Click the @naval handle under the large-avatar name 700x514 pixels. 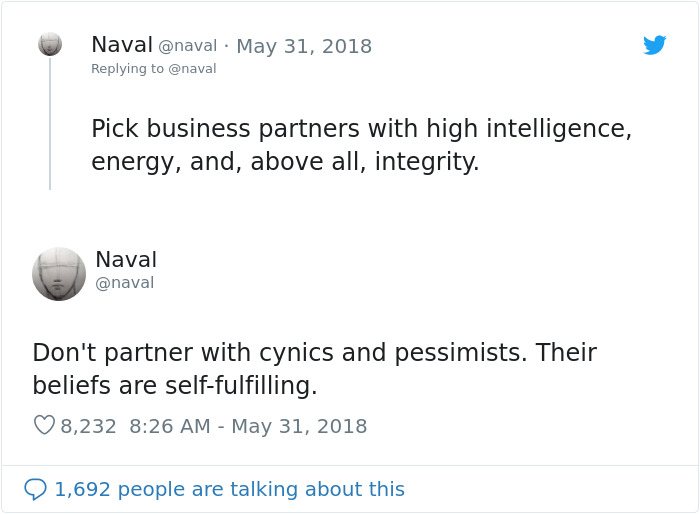(124, 283)
